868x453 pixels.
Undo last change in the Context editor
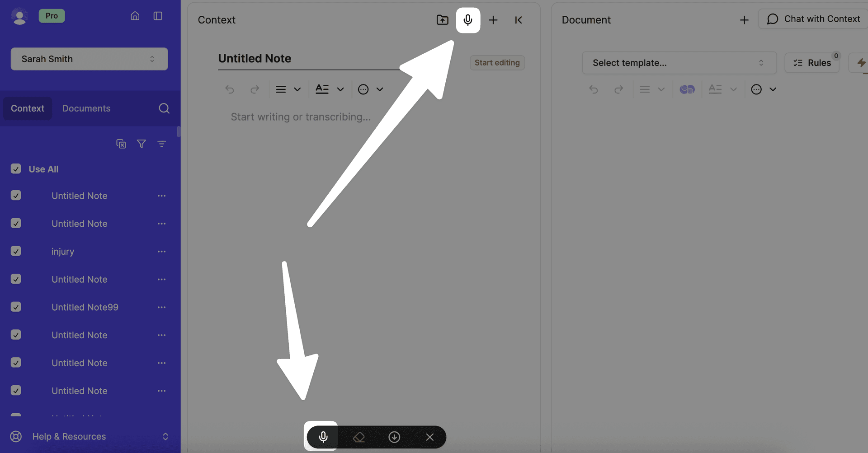pos(230,89)
